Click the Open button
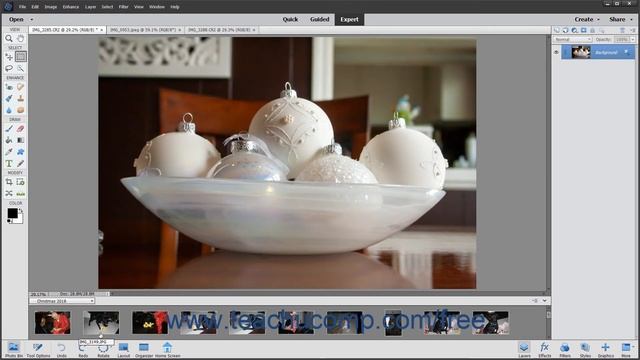Image resolution: width=640 pixels, height=360 pixels. coord(16,19)
